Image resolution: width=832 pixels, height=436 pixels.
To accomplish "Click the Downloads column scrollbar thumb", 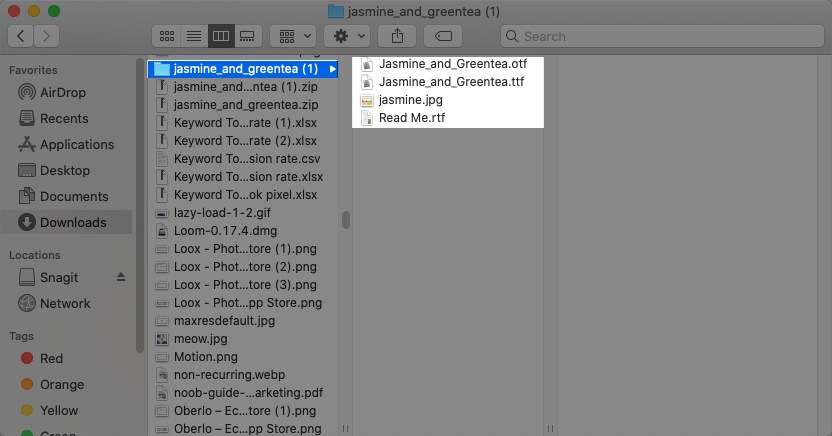I will [x=346, y=220].
